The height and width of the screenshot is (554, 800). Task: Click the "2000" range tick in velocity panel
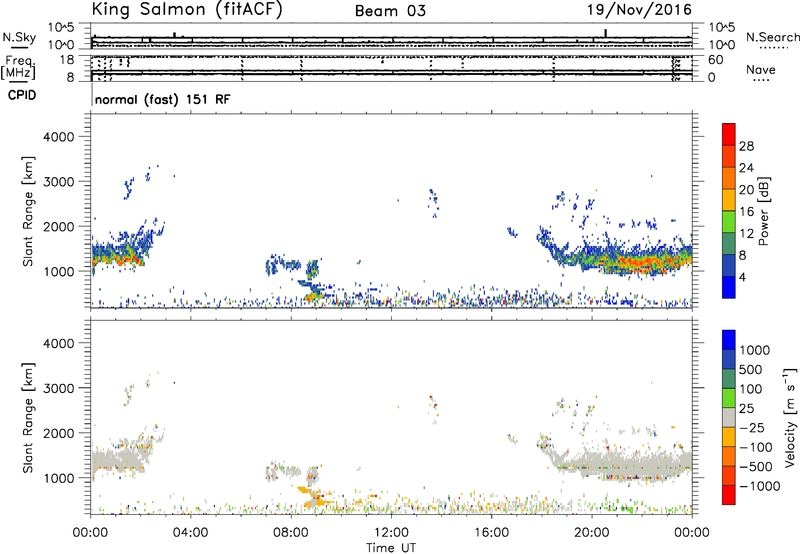tap(59, 433)
